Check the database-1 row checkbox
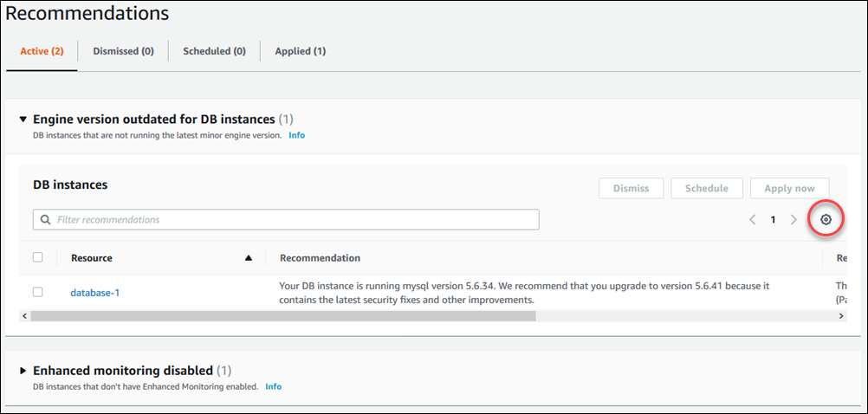868x414 pixels. [x=38, y=292]
